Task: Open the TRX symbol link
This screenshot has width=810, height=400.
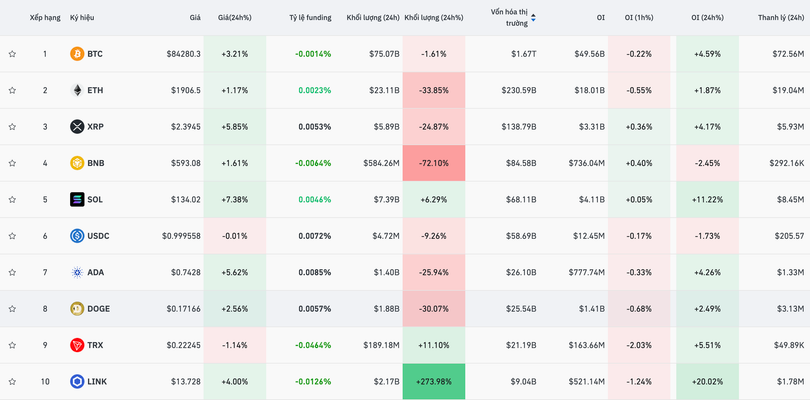Action: (x=95, y=345)
